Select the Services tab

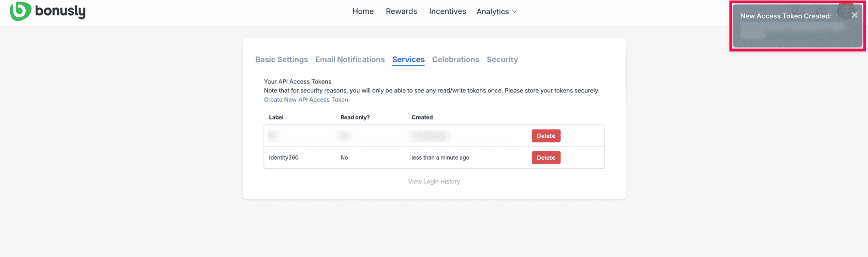tap(408, 59)
